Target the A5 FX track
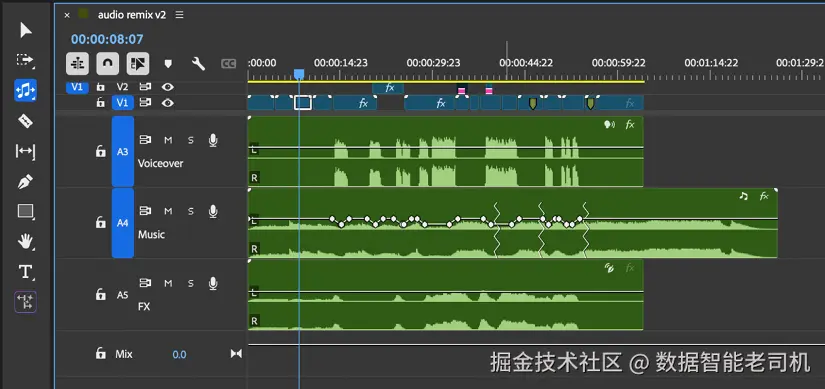The width and height of the screenshot is (825, 389). pyautogui.click(x=123, y=295)
